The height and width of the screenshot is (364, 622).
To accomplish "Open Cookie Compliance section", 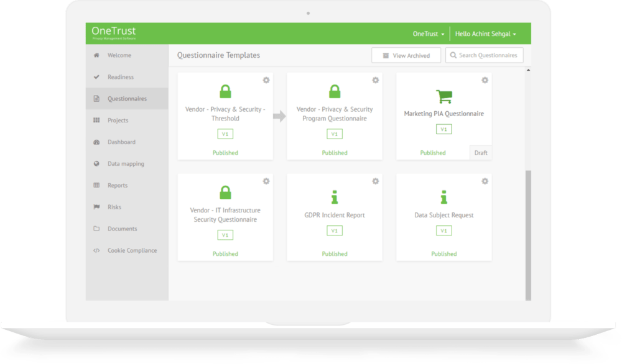I will click(127, 250).
